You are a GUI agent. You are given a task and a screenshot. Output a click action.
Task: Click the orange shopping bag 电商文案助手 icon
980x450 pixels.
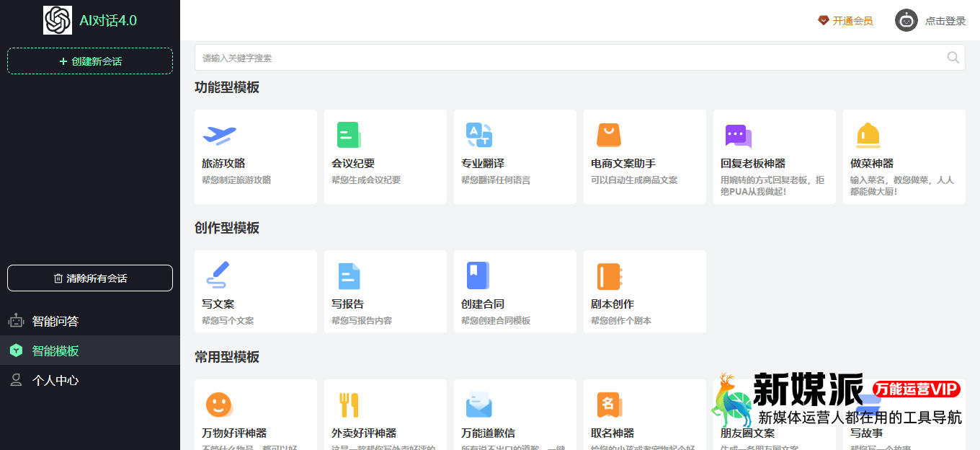608,135
